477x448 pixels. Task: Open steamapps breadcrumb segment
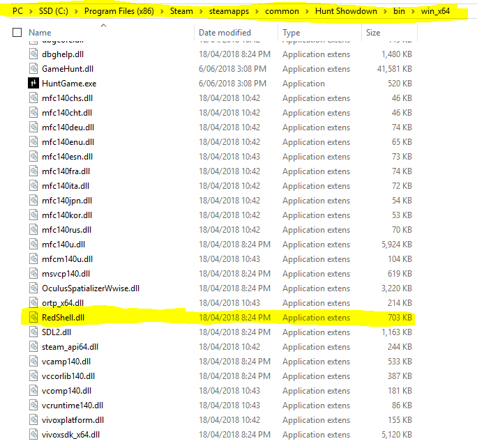point(229,12)
